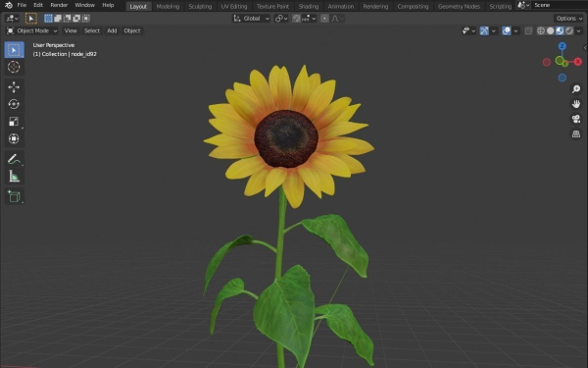Viewport: 588px width, 368px height.
Task: Switch to Rendered viewport shading
Action: [x=569, y=30]
